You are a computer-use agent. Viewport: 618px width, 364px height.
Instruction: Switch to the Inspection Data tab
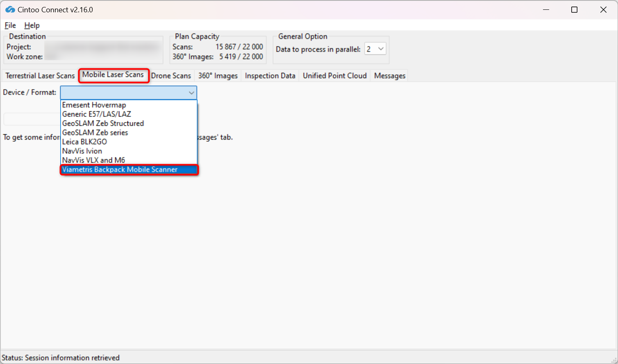coord(270,76)
